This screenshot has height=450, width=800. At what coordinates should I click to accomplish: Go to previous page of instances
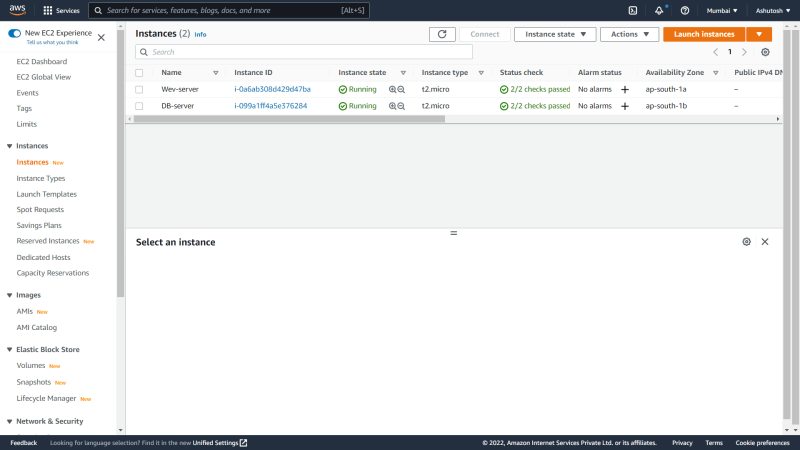715,52
